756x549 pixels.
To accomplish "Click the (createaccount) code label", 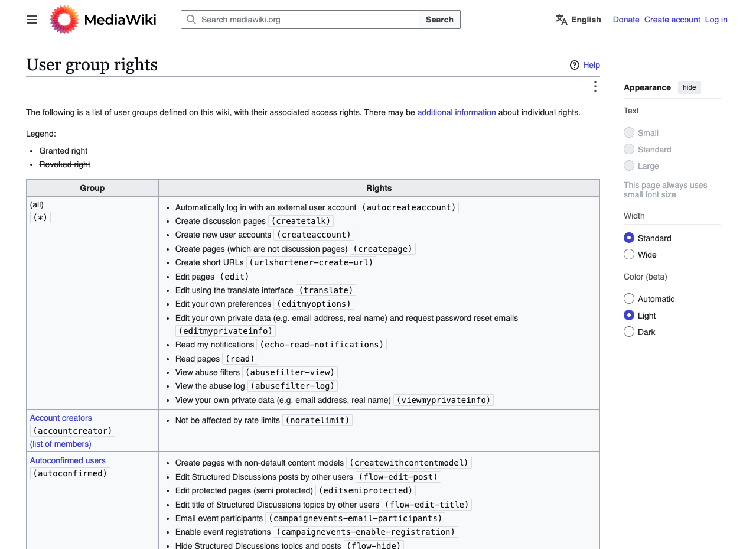I will coord(314,235).
